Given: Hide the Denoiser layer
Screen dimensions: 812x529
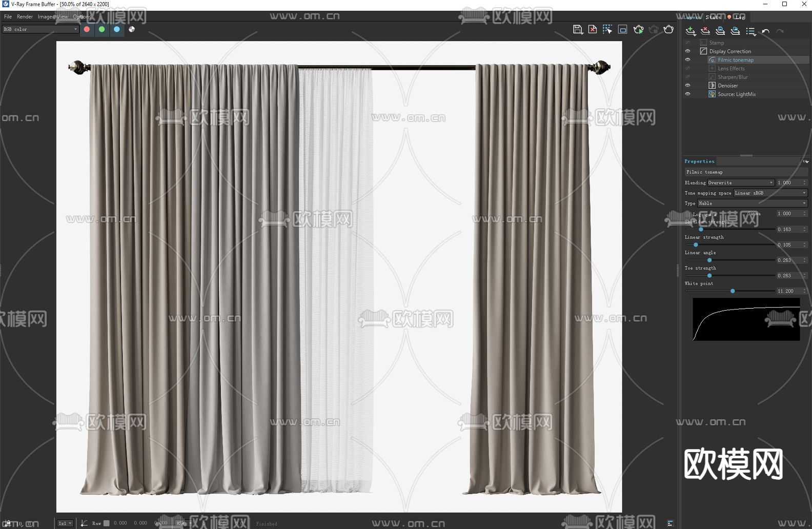Looking at the screenshot, I should point(688,86).
